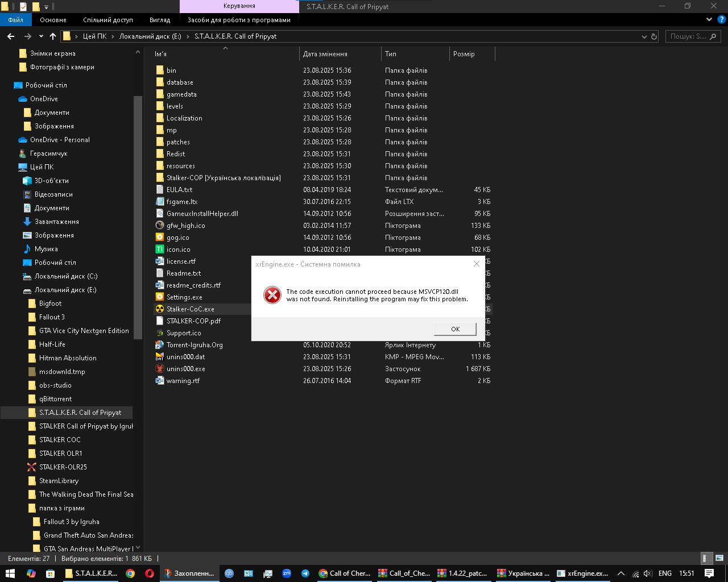Screen dimensions: 728x582
Task: Sort by the Дата змінення column header
Action: click(x=340, y=54)
